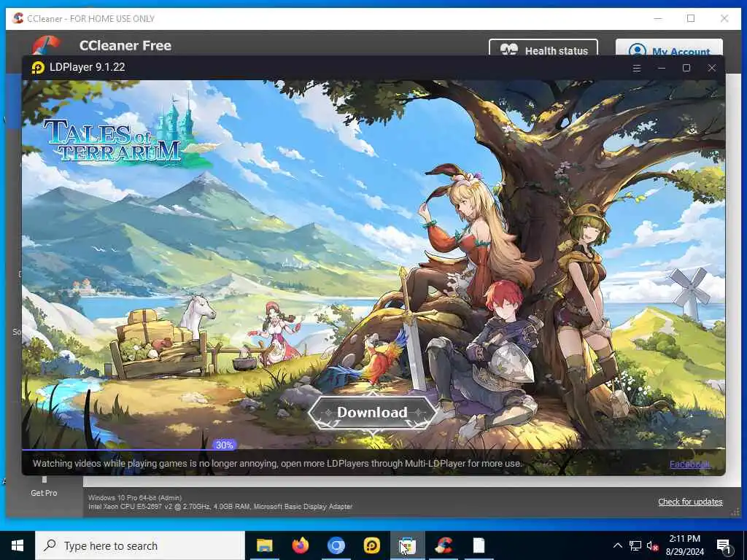This screenshot has height=560, width=747.
Task: Open the blank document taskbar icon
Action: coord(479,545)
